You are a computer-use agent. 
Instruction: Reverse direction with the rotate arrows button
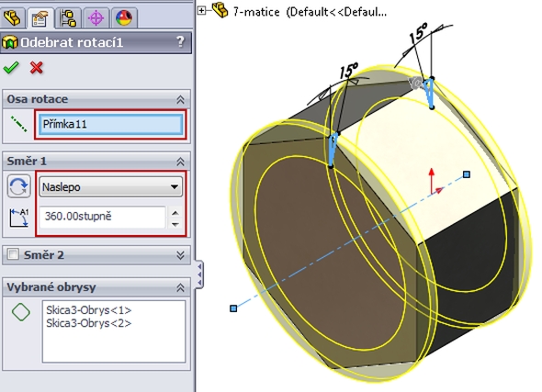click(18, 186)
